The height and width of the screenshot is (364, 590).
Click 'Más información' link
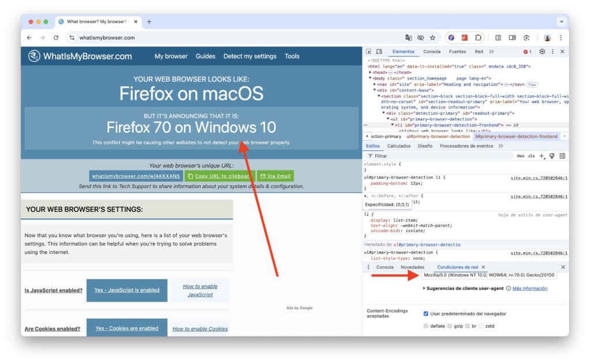pyautogui.click(x=530, y=289)
